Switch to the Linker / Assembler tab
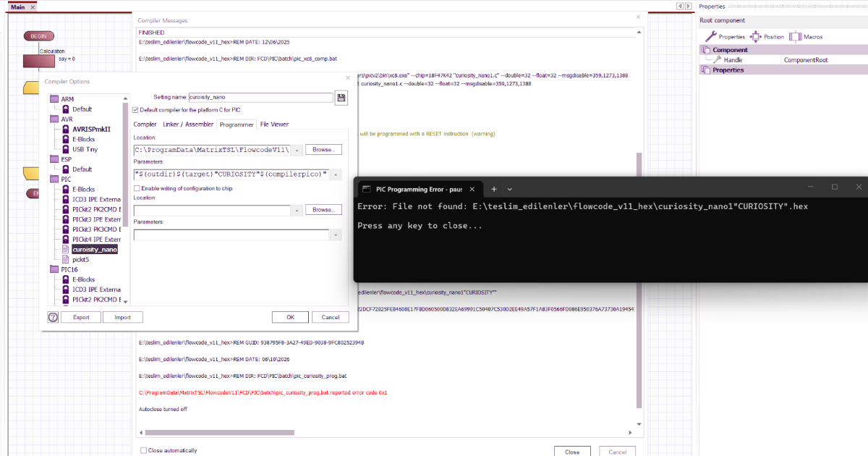This screenshot has height=456, width=868. pyautogui.click(x=188, y=124)
